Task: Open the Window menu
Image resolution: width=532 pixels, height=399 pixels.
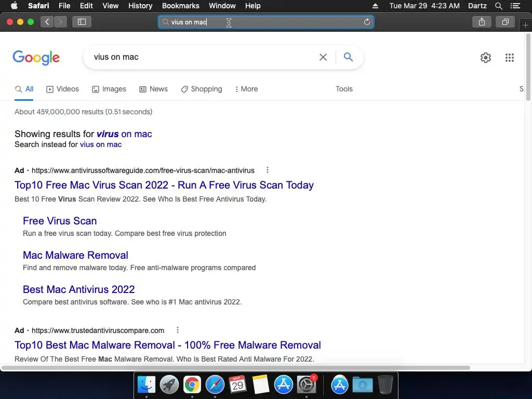Action: click(x=222, y=6)
